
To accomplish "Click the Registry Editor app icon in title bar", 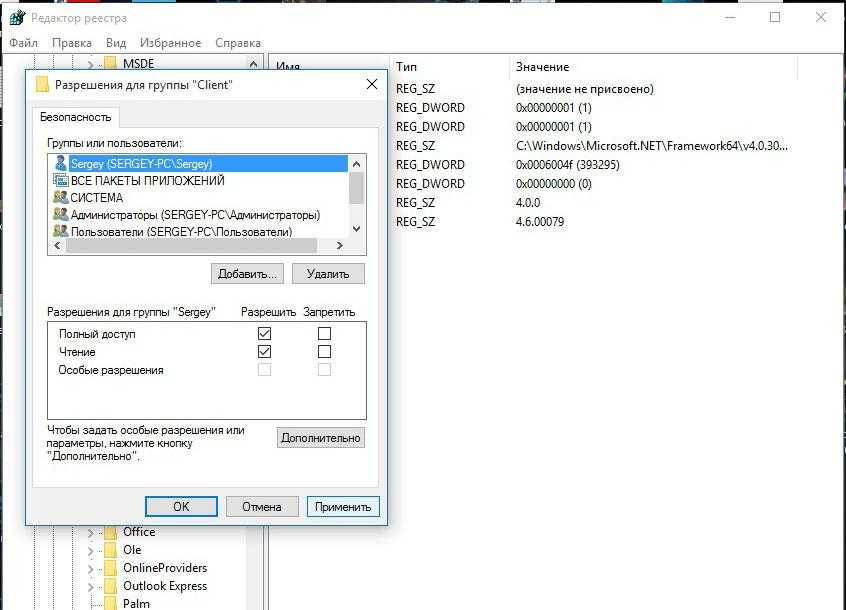I will 17,18.
